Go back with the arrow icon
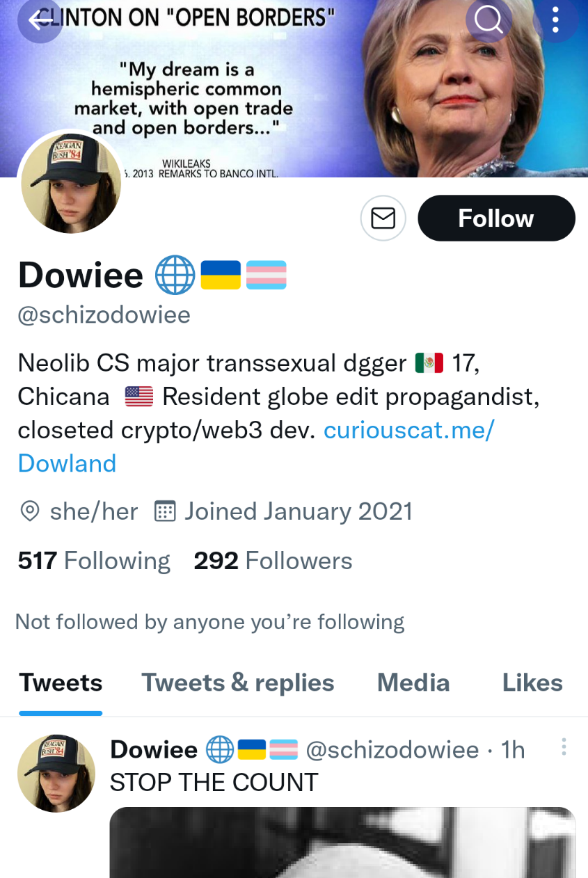 click(40, 22)
